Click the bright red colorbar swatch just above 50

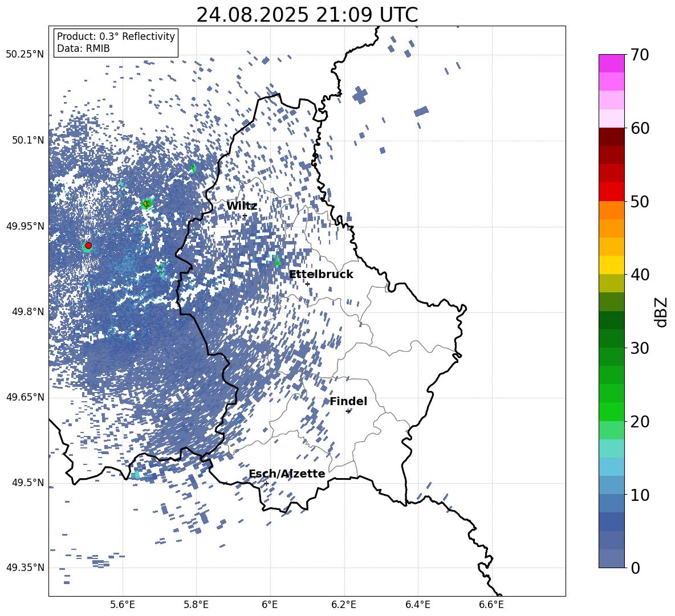[612, 192]
